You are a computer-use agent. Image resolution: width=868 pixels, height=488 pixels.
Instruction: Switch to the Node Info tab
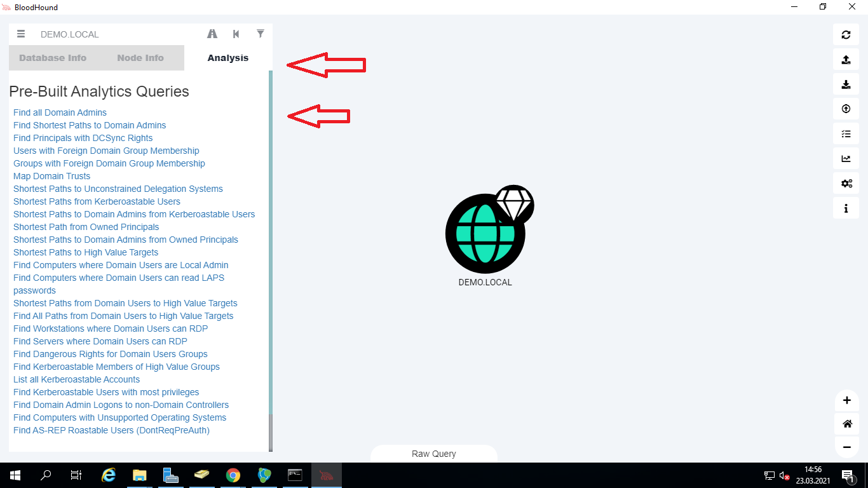click(x=140, y=58)
